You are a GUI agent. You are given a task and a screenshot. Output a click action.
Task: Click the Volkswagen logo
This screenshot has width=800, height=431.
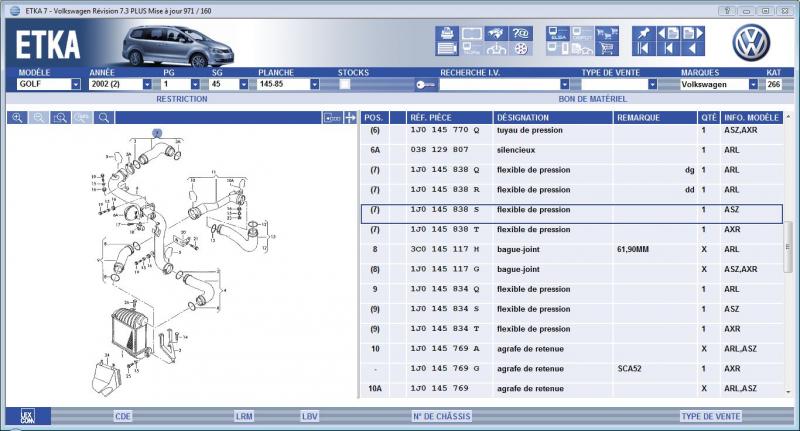point(752,43)
